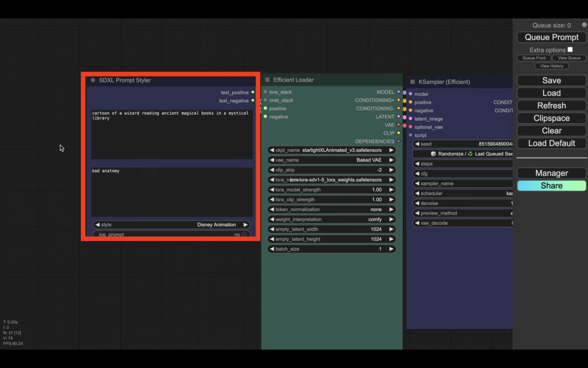Open settings gear icon beside Queue size
Viewport: 588px width, 368px height.
click(584, 25)
